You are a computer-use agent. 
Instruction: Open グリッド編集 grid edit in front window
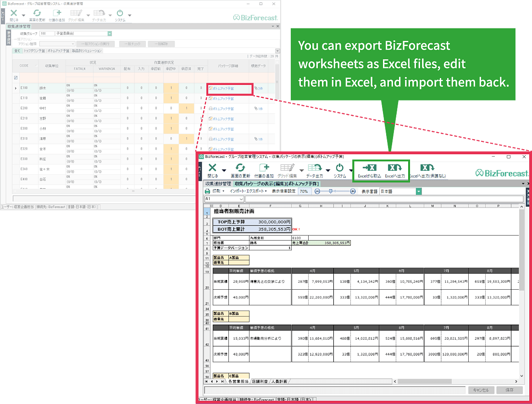pos(287,168)
